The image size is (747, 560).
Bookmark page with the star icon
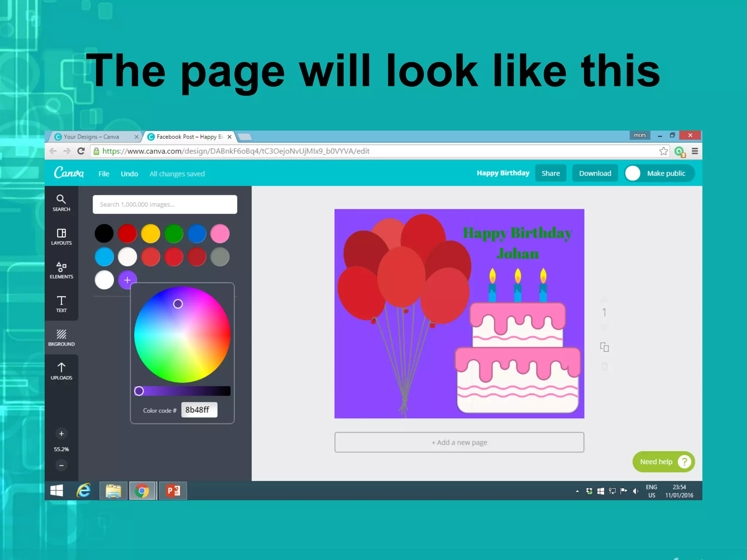coord(663,151)
